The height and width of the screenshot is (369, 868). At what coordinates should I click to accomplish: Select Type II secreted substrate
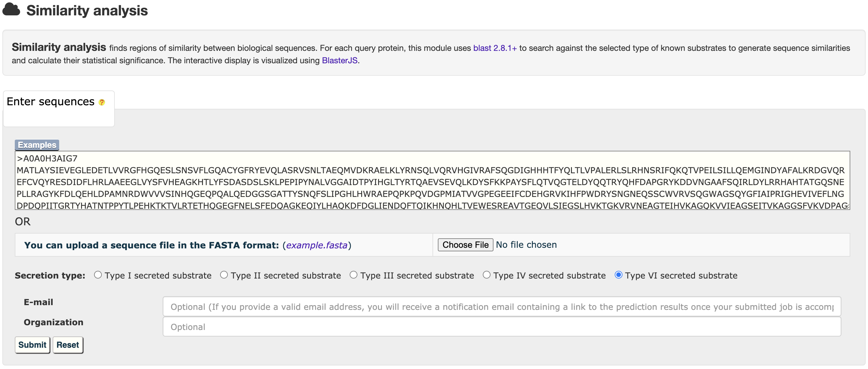[224, 275]
